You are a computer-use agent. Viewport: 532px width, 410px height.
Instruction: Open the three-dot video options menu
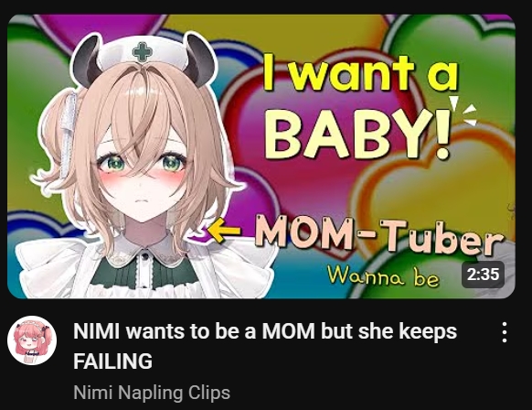pos(505,332)
